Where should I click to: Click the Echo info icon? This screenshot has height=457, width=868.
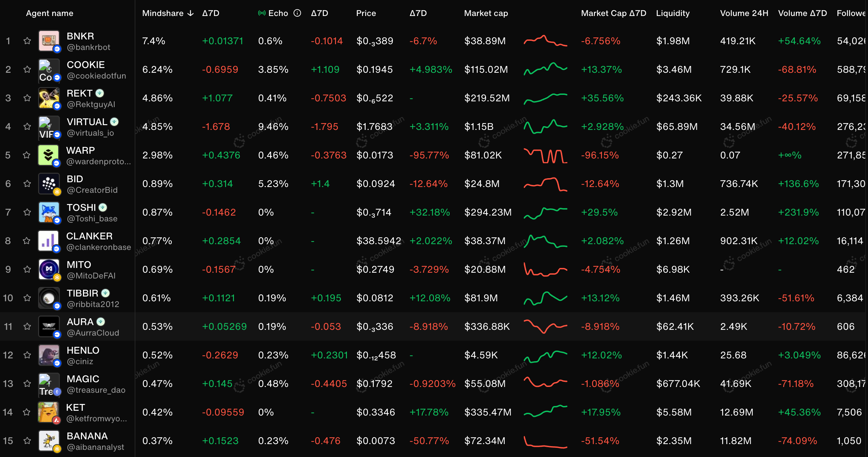(x=297, y=13)
